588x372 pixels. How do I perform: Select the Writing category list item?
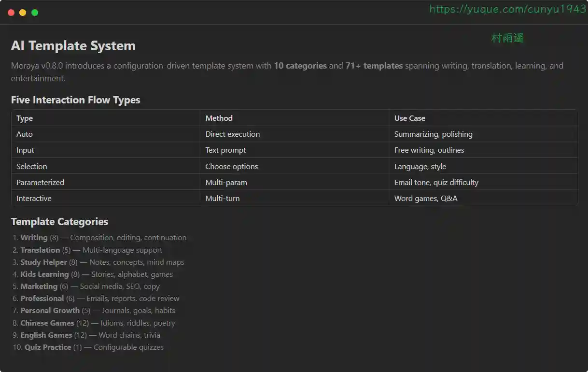(x=34, y=238)
